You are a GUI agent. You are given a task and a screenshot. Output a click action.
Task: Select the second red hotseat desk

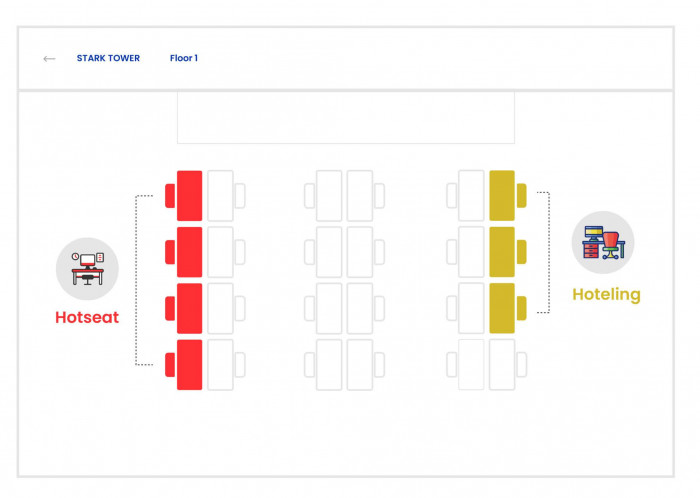coord(189,252)
